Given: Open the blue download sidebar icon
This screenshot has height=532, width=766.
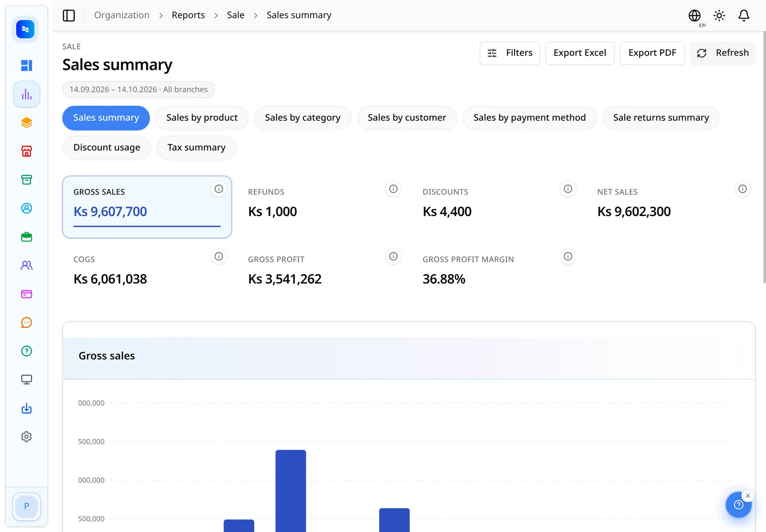Looking at the screenshot, I should click(x=27, y=408).
